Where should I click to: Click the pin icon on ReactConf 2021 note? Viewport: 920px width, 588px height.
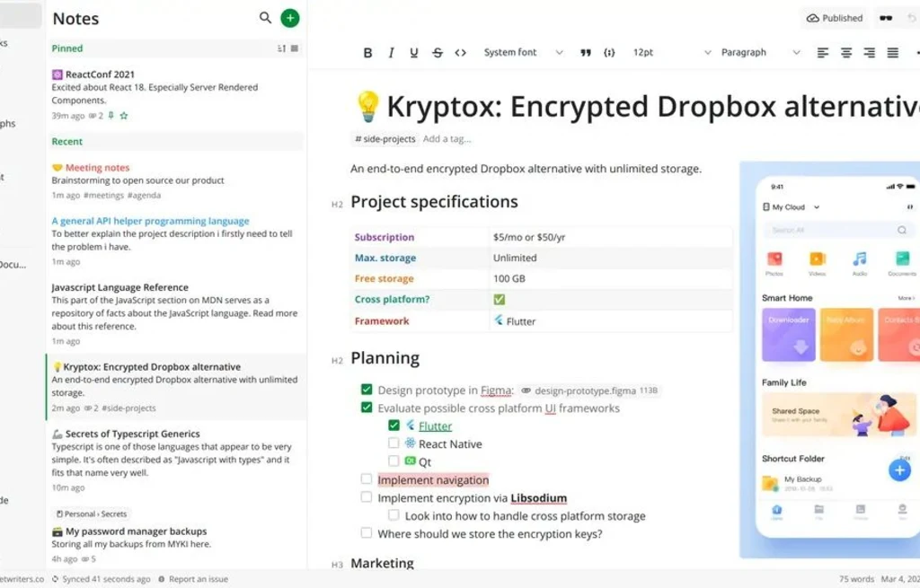[111, 116]
